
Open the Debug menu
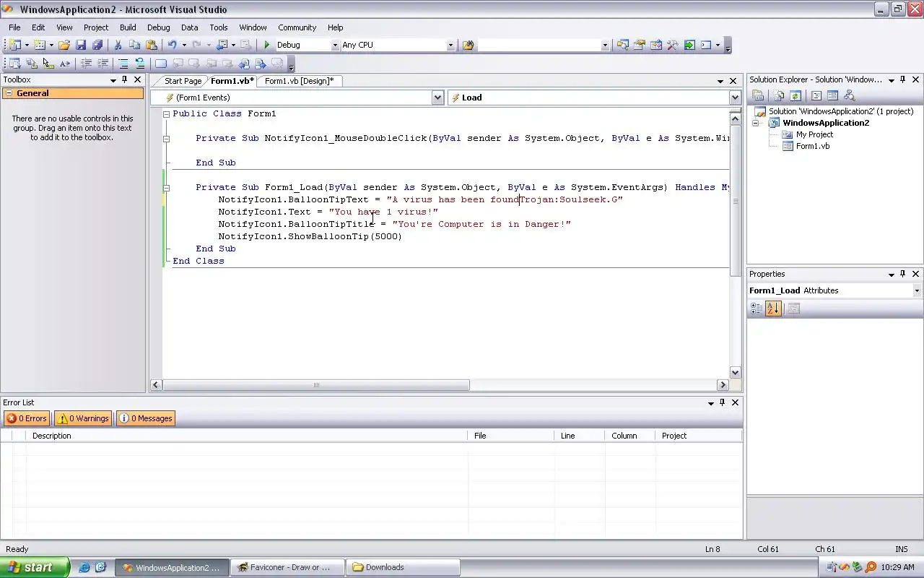point(159,27)
